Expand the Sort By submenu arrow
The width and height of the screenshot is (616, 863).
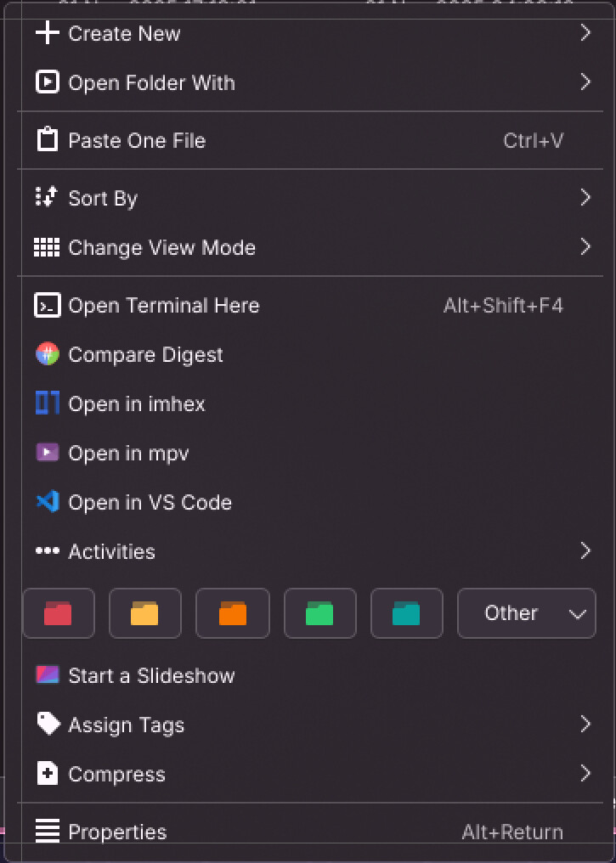click(585, 198)
